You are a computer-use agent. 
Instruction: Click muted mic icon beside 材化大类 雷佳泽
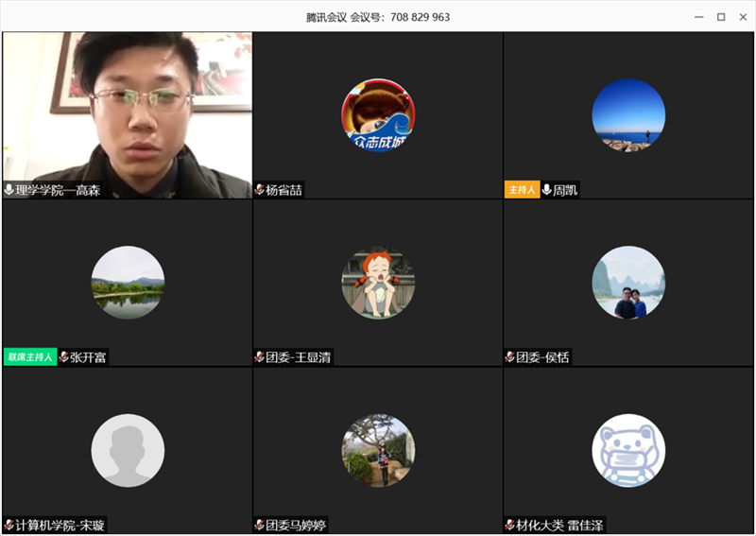(x=509, y=525)
